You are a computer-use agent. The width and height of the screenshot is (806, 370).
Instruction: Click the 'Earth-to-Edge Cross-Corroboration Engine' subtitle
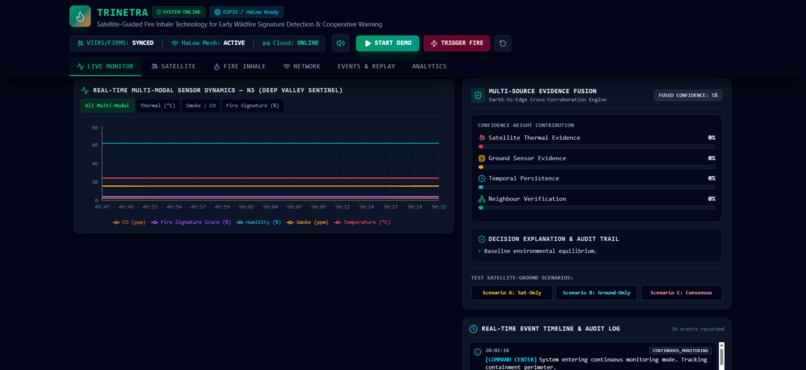tap(547, 100)
